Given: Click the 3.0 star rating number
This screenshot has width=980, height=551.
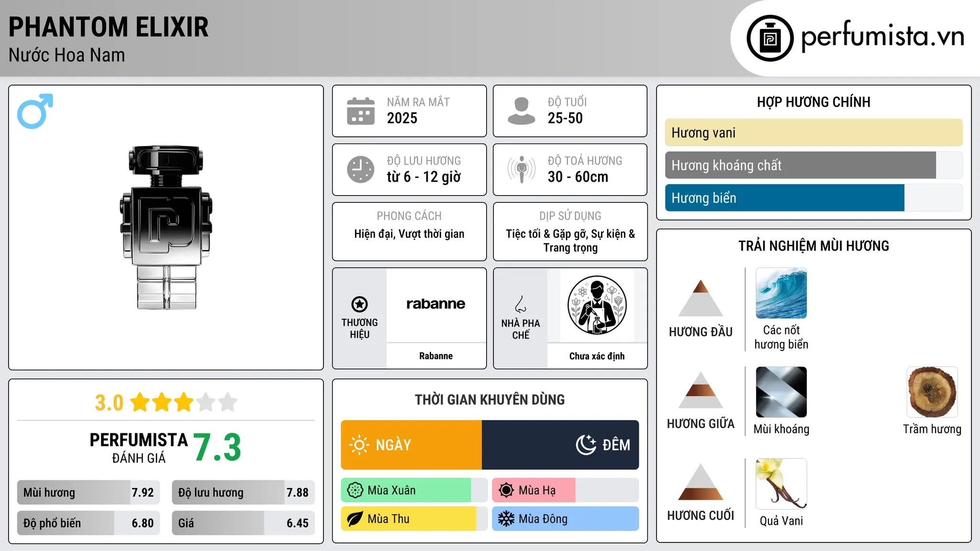Looking at the screenshot, I should click(109, 403).
